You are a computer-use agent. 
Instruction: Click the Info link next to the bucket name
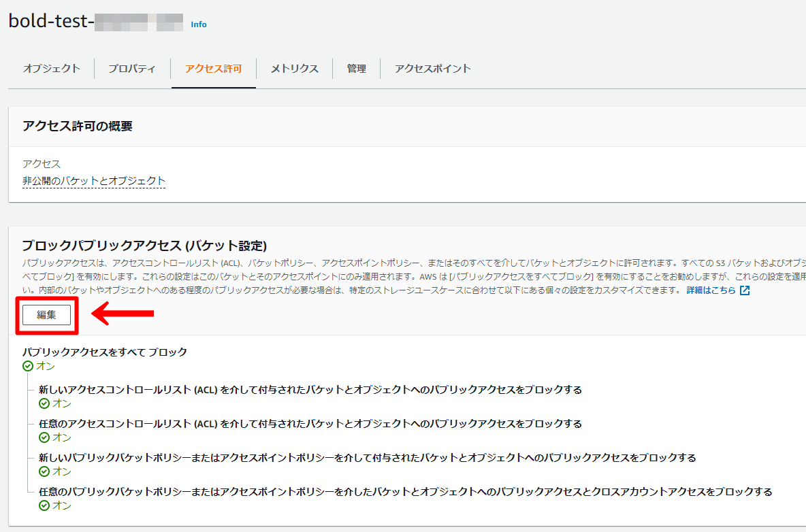coord(199,24)
